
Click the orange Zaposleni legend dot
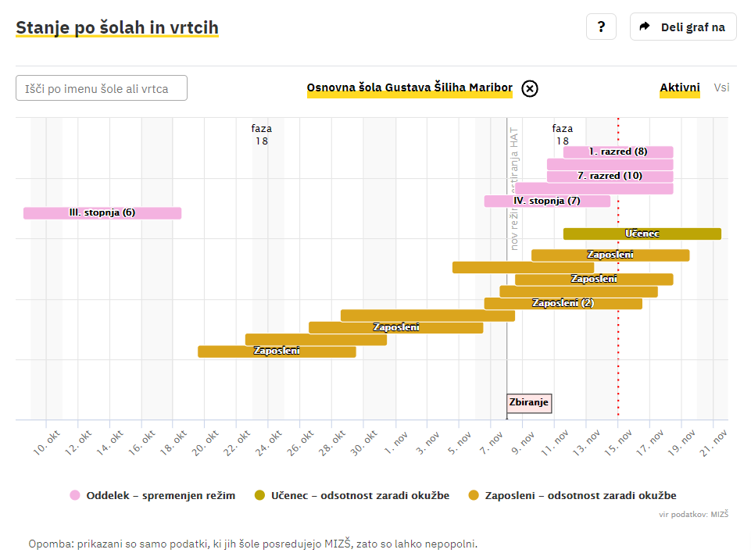pos(474,495)
